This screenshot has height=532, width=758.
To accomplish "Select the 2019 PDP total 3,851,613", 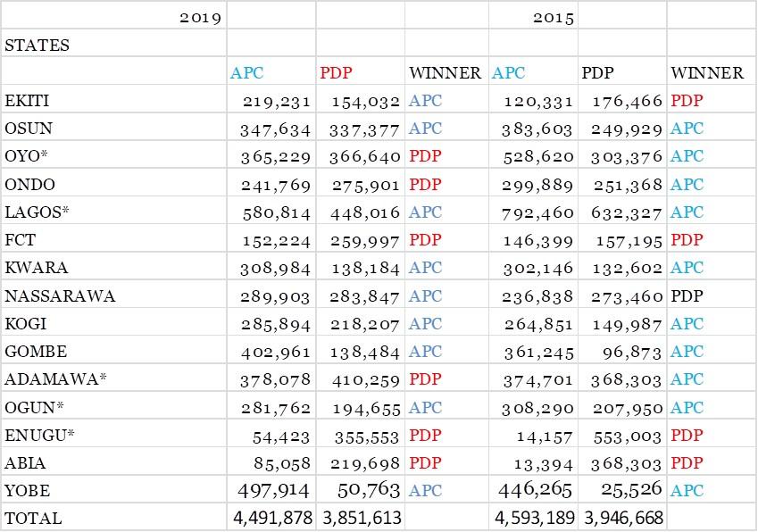I will 360,518.
